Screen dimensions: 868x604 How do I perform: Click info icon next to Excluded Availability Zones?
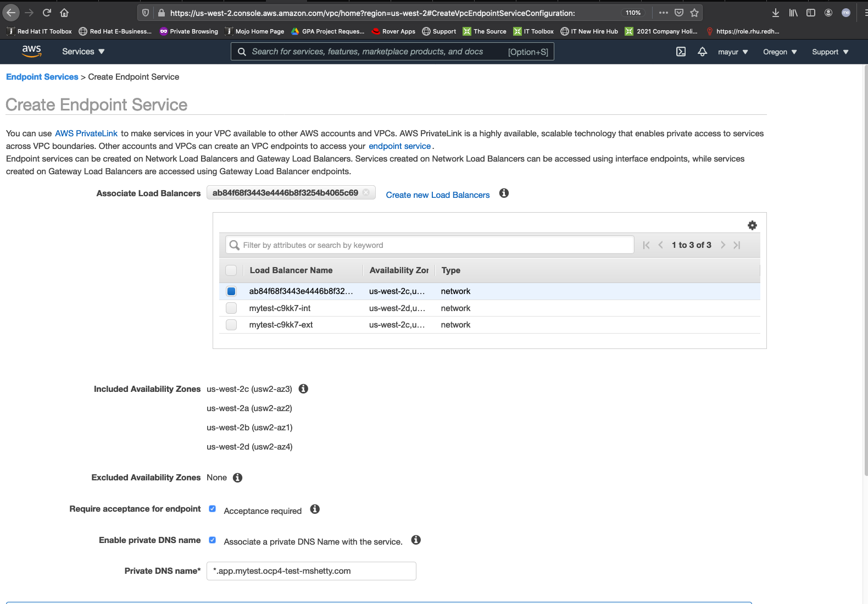click(x=237, y=478)
